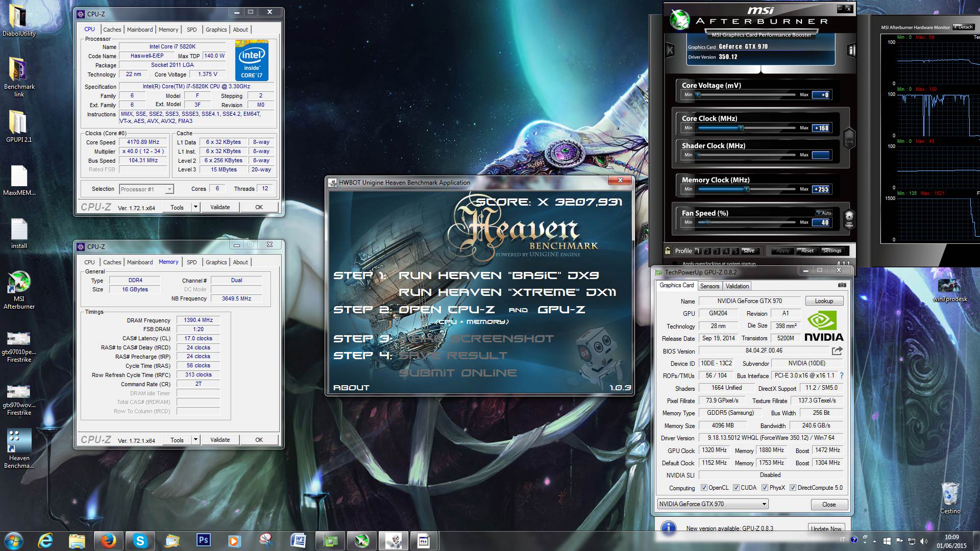Click the Lookup button in GPU-Z
The image size is (980, 551).
[824, 301]
